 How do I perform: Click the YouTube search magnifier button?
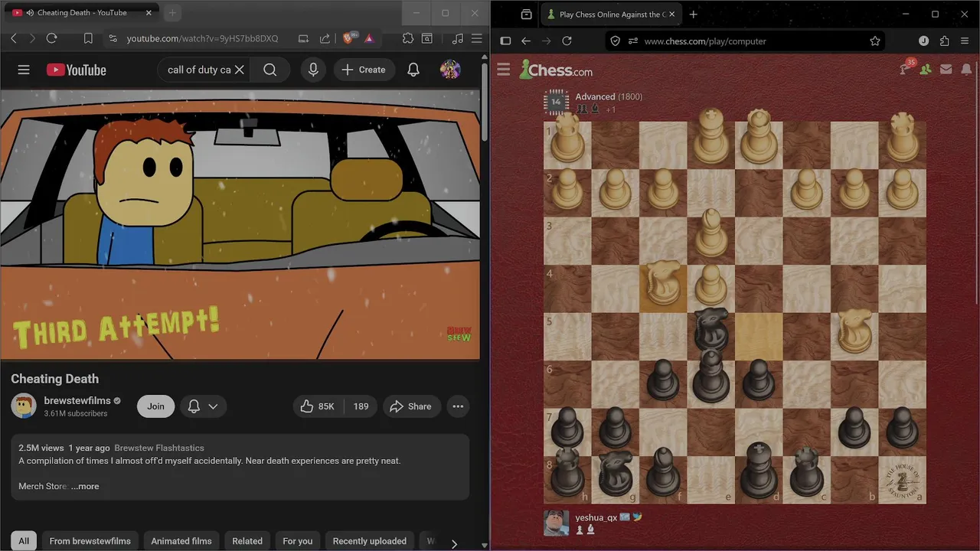click(270, 70)
